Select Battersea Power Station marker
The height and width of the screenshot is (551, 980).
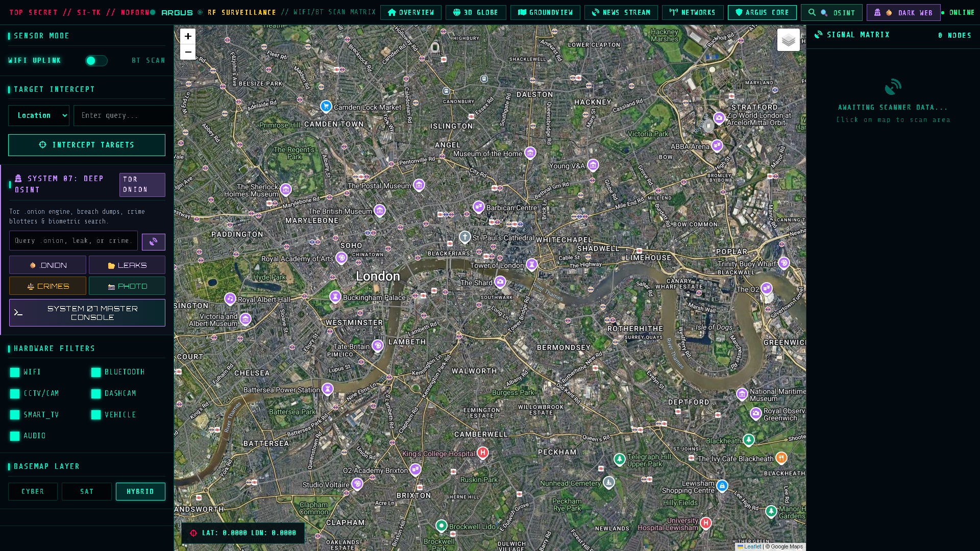pos(327,389)
